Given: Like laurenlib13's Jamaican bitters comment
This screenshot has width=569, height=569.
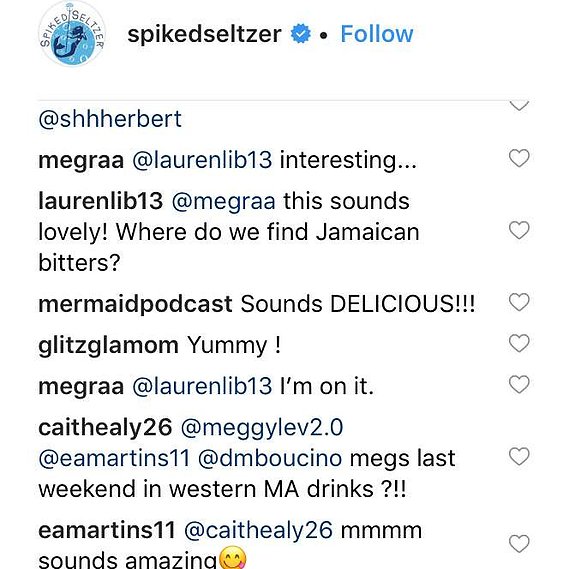Looking at the screenshot, I should tap(519, 230).
